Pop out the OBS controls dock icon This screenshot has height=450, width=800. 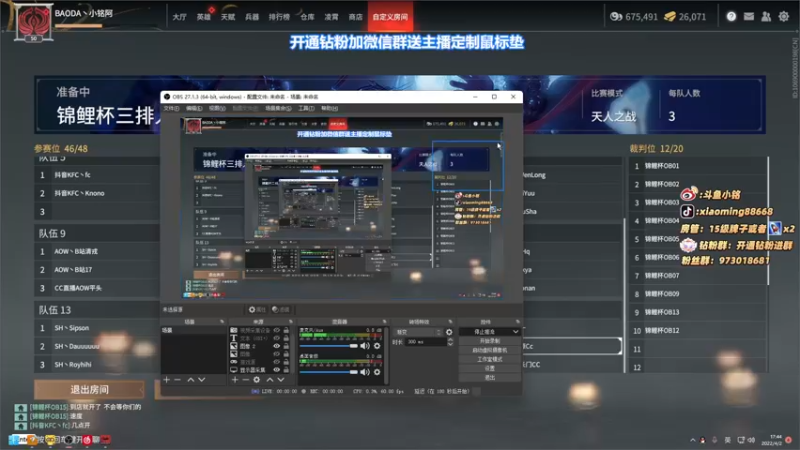[518, 321]
